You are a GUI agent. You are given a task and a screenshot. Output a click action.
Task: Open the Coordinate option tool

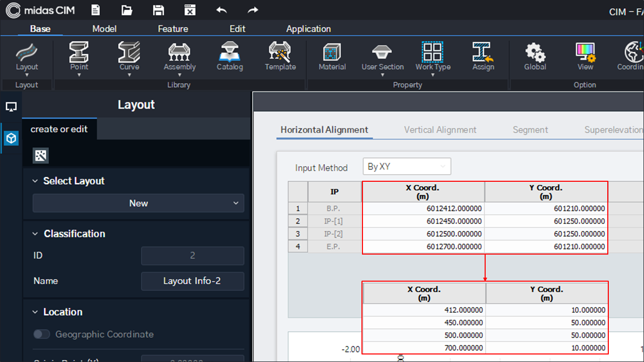click(631, 56)
